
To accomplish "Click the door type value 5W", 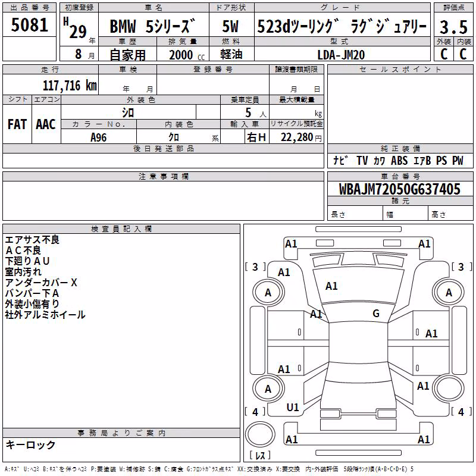I will tap(230, 26).
